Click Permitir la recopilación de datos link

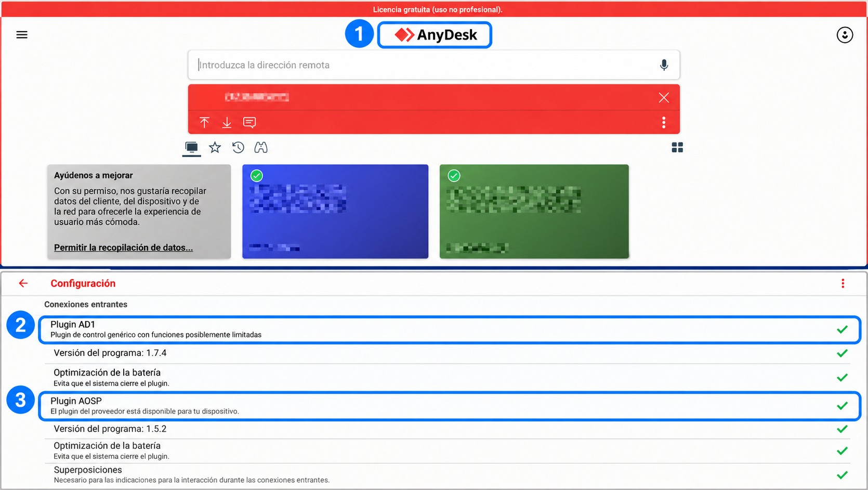pyautogui.click(x=123, y=248)
